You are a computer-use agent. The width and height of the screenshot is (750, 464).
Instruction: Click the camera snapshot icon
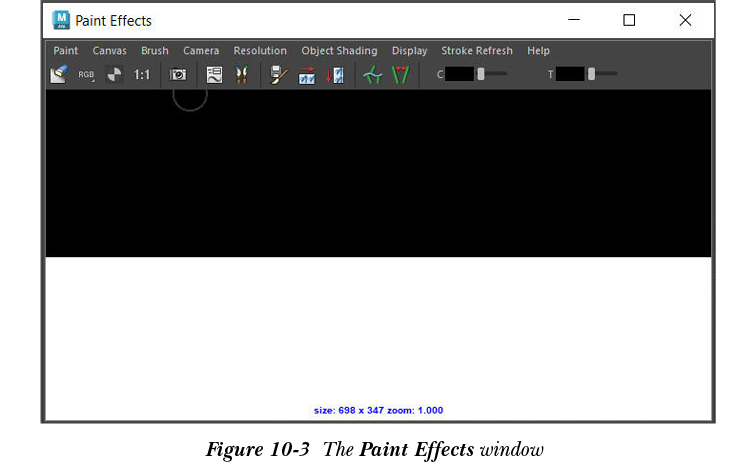point(178,74)
